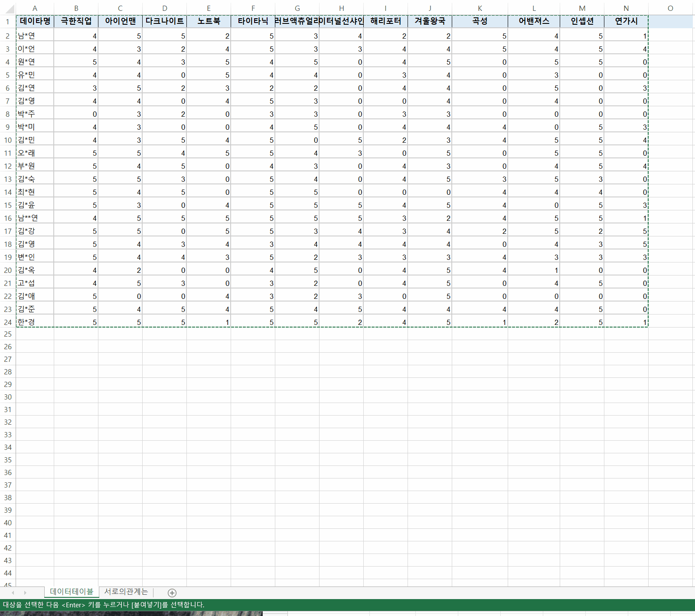The height and width of the screenshot is (616, 695).
Task: Click empty cell in column O row 1
Action: [x=670, y=21]
